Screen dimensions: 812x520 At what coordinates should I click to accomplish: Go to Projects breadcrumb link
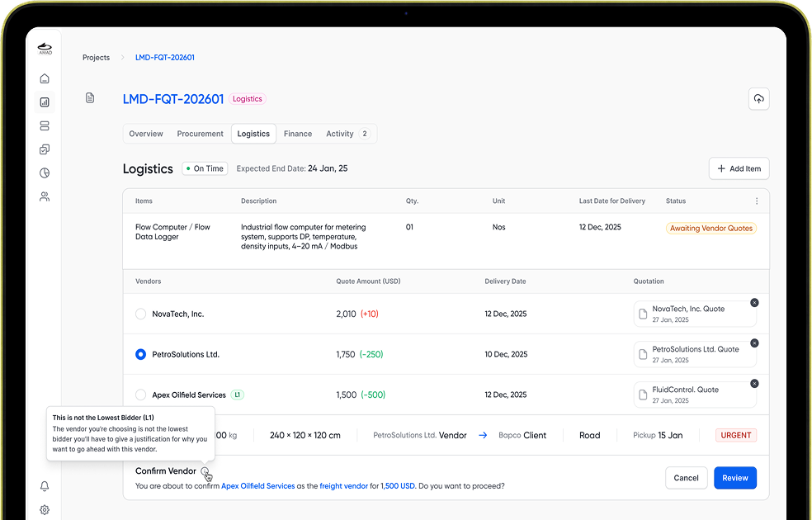pos(97,58)
